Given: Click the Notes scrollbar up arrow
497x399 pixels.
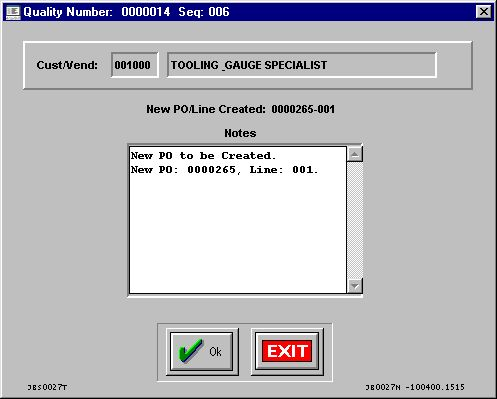Looking at the screenshot, I should pyautogui.click(x=355, y=154).
